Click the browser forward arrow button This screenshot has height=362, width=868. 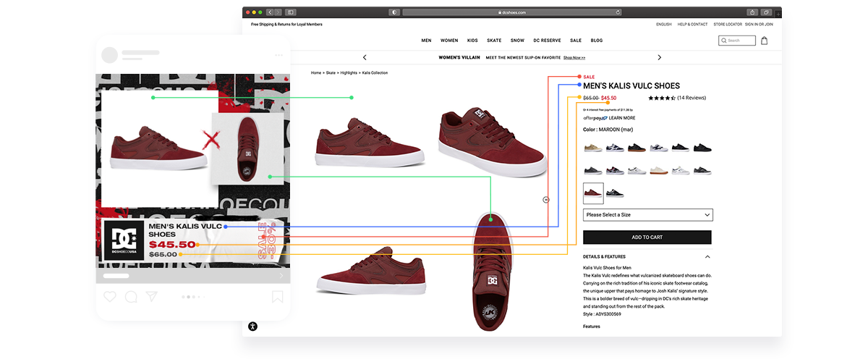(x=278, y=12)
